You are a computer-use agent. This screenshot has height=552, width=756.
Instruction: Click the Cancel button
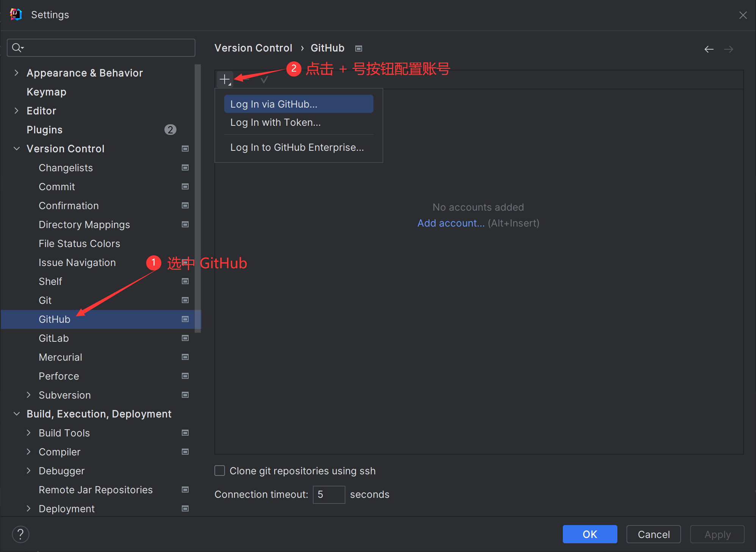tap(654, 534)
